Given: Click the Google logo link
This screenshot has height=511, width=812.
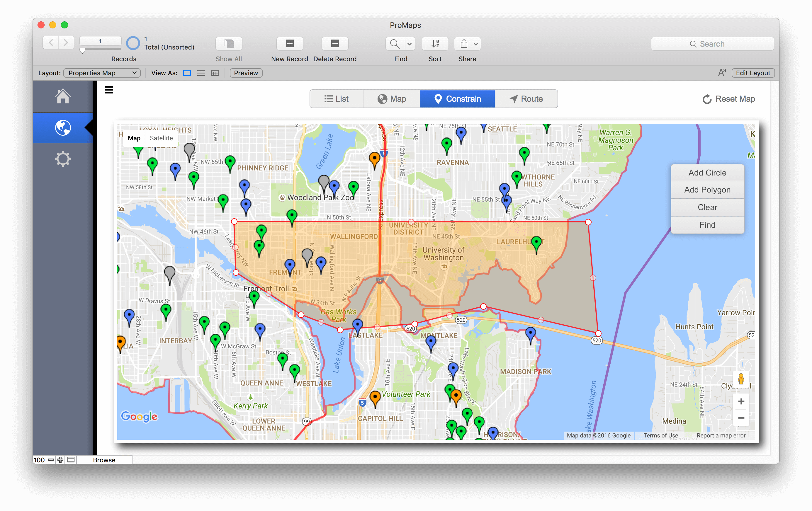Looking at the screenshot, I should tap(139, 417).
